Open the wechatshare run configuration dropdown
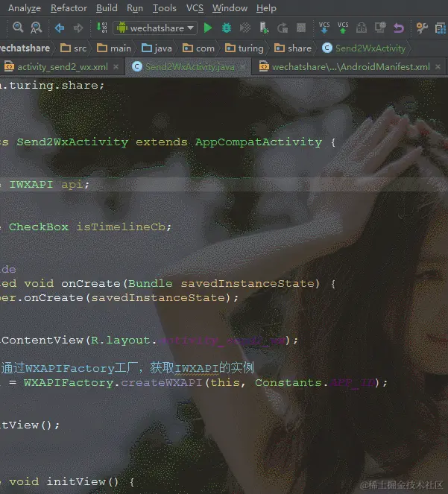 click(155, 28)
